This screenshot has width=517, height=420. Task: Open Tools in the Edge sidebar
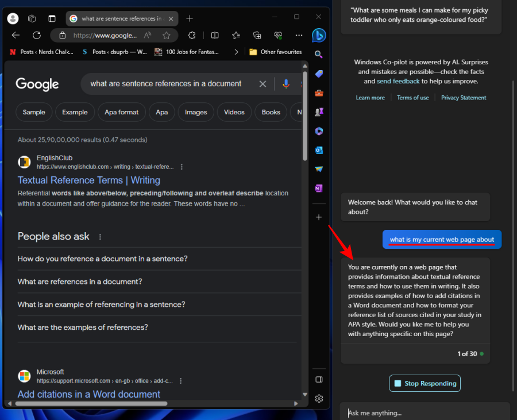[319, 93]
